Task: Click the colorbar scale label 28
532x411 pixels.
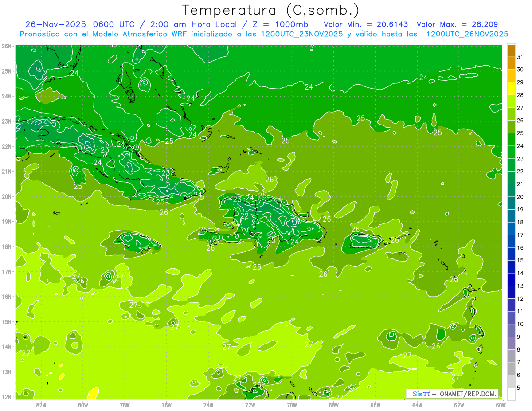Action: [x=520, y=95]
